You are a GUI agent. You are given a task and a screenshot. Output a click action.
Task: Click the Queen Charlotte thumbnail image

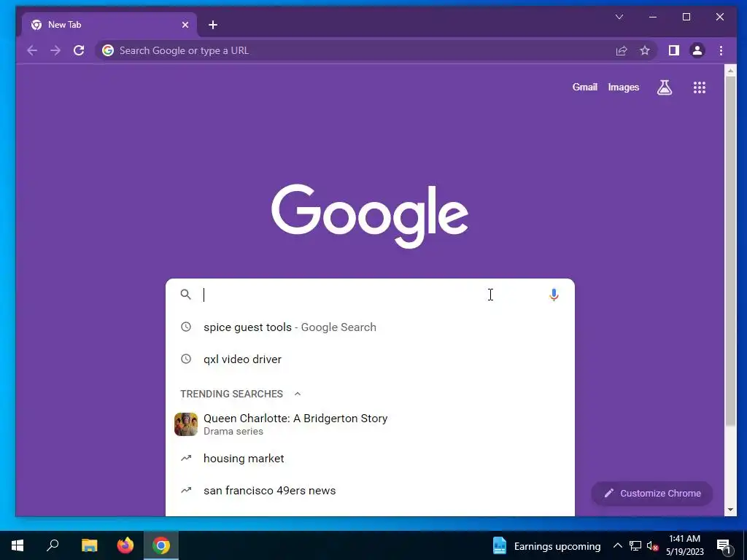186,424
